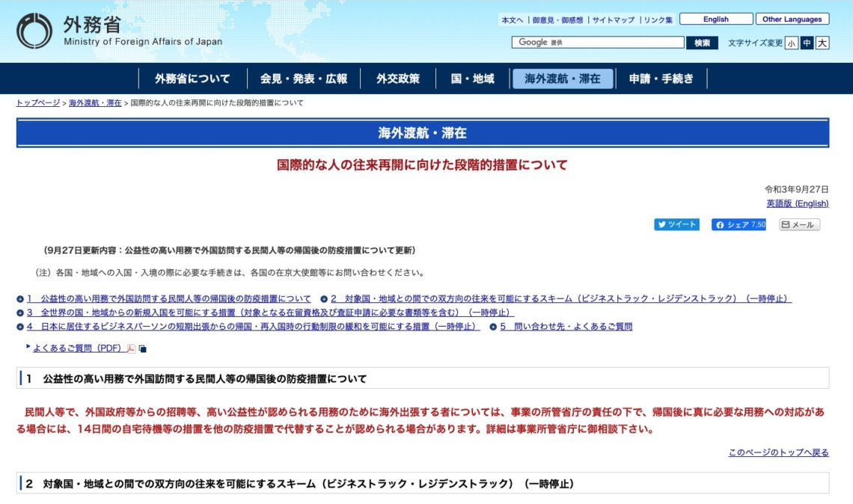The height and width of the screenshot is (504, 853).
Task: Keep text size on 中
Action: coord(805,43)
